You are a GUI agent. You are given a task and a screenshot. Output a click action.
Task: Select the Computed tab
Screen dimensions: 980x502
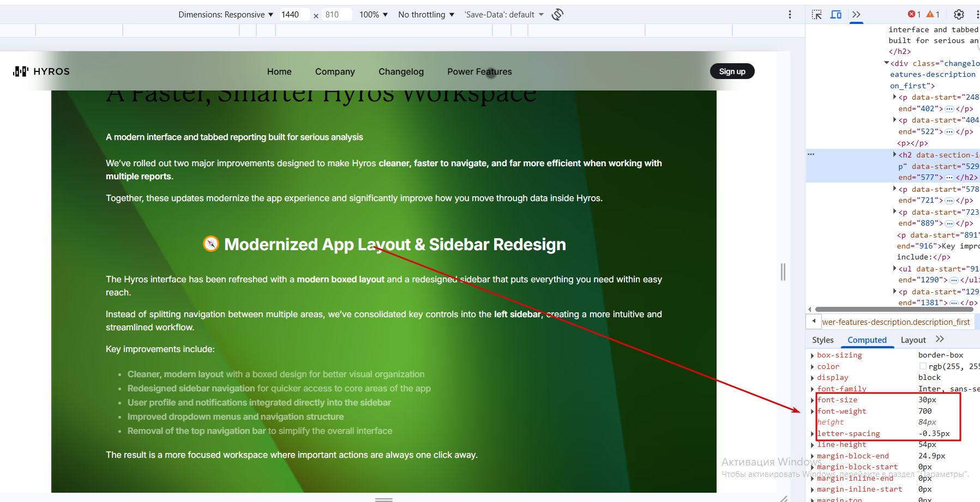point(867,340)
